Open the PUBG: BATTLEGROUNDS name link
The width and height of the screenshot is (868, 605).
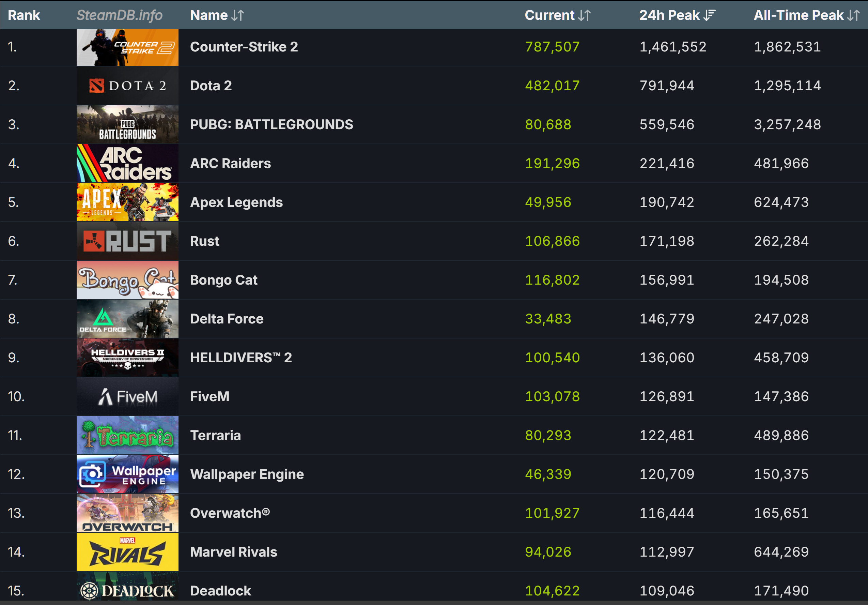pos(272,125)
